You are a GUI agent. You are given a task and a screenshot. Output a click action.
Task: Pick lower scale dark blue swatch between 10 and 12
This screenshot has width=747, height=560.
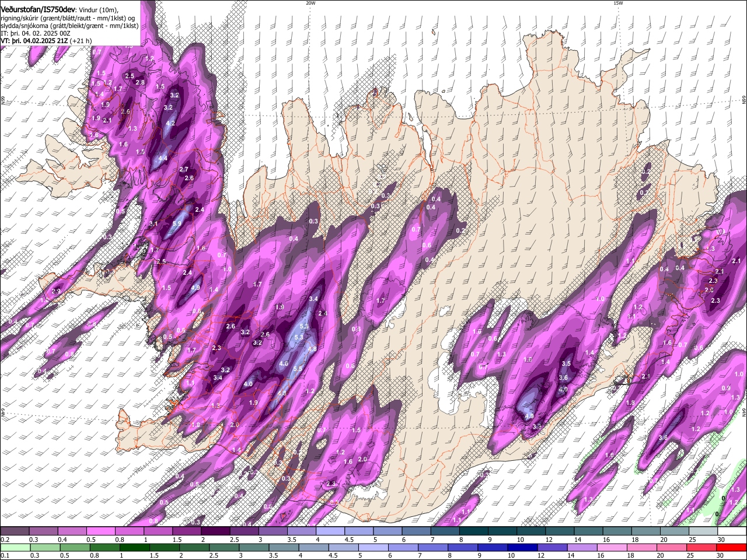pyautogui.click(x=523, y=547)
